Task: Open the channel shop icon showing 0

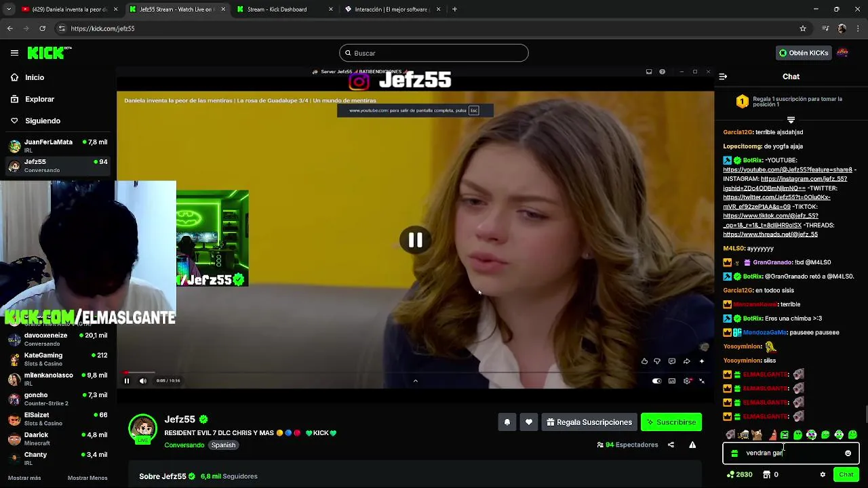Action: [771, 474]
